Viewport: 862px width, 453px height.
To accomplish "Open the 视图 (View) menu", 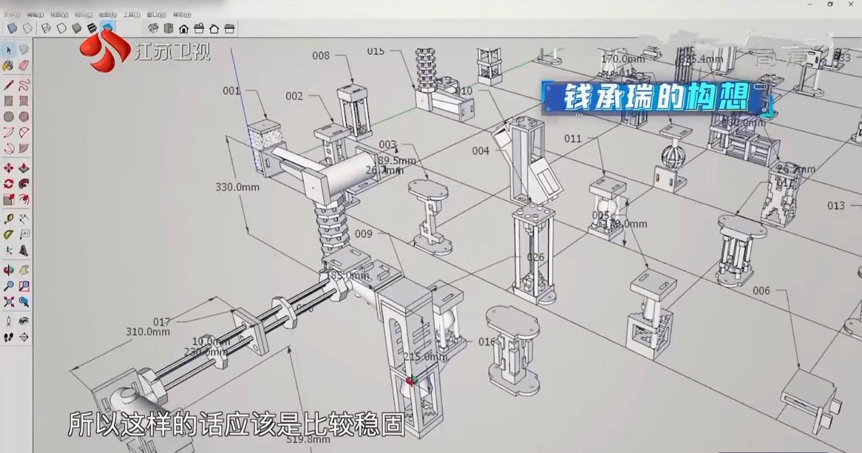I will click(59, 14).
